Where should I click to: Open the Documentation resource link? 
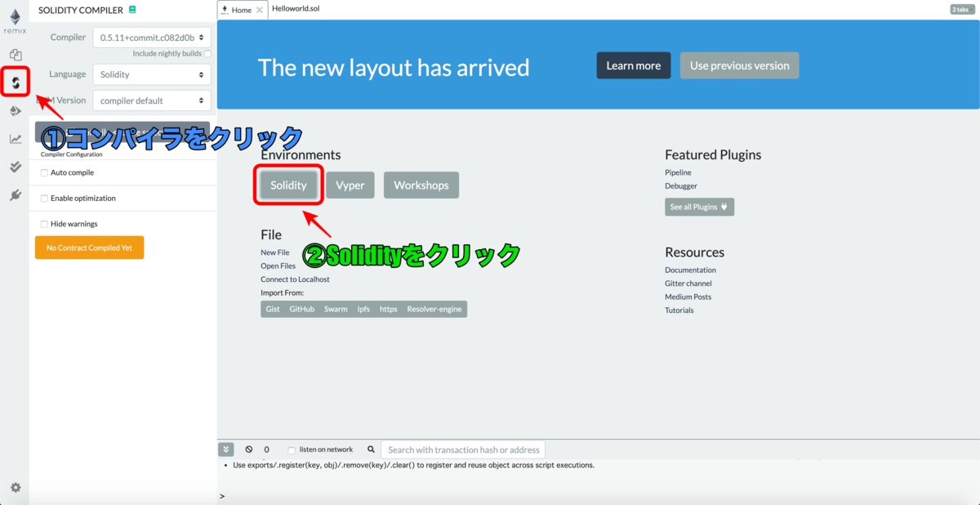pos(690,270)
